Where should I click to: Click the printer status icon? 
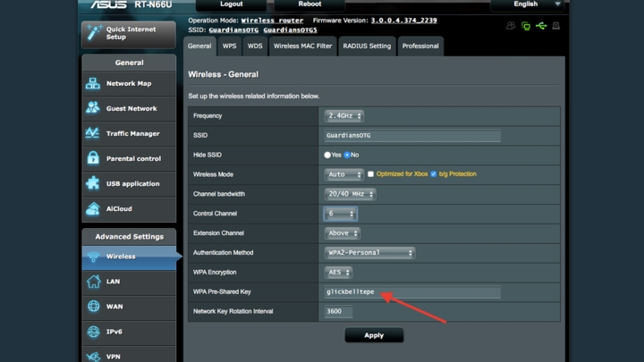pyautogui.click(x=556, y=26)
